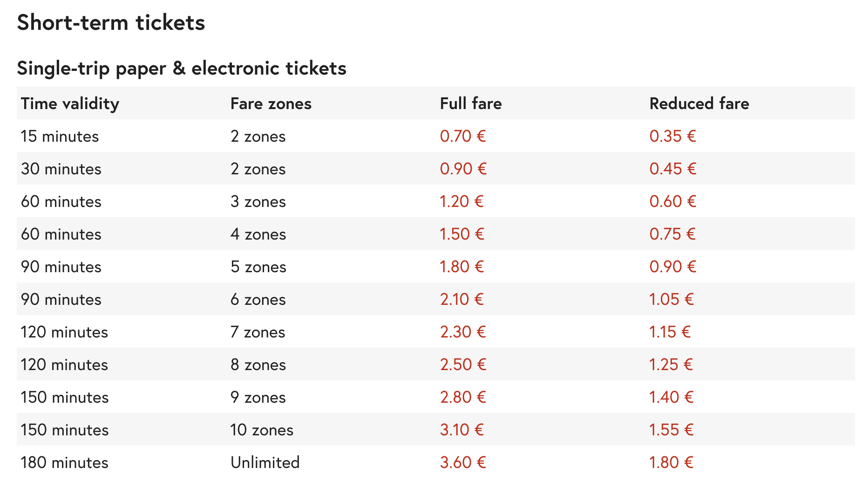Select the "10 zones" fare zone cell
The width and height of the screenshot is (868, 495).
pos(262,430)
